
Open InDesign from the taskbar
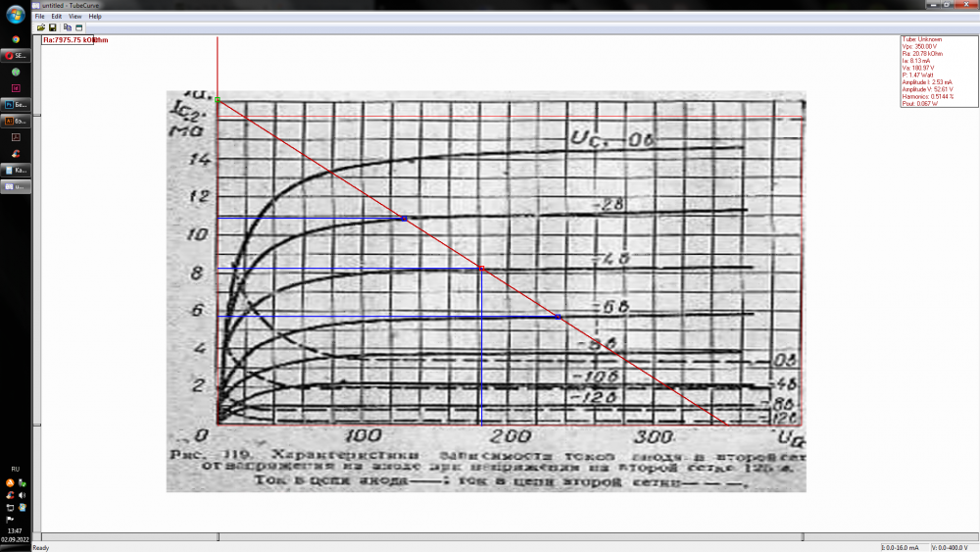(16, 87)
